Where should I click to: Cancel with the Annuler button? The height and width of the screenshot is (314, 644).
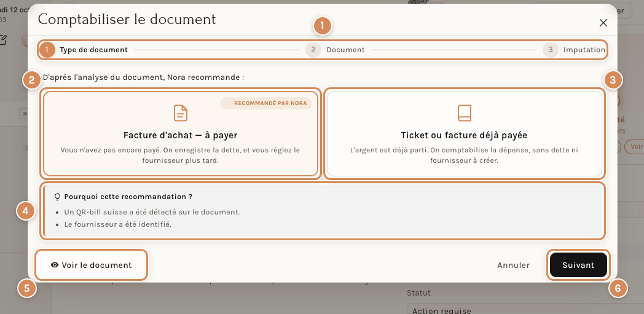click(513, 265)
